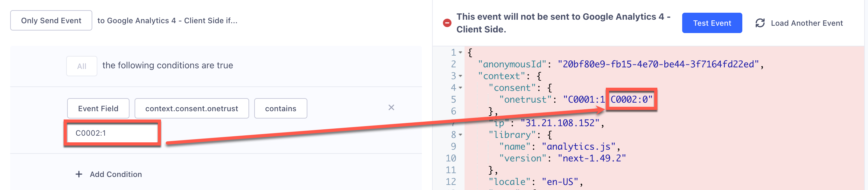Click the red blocked status icon
868x190 pixels.
447,23
